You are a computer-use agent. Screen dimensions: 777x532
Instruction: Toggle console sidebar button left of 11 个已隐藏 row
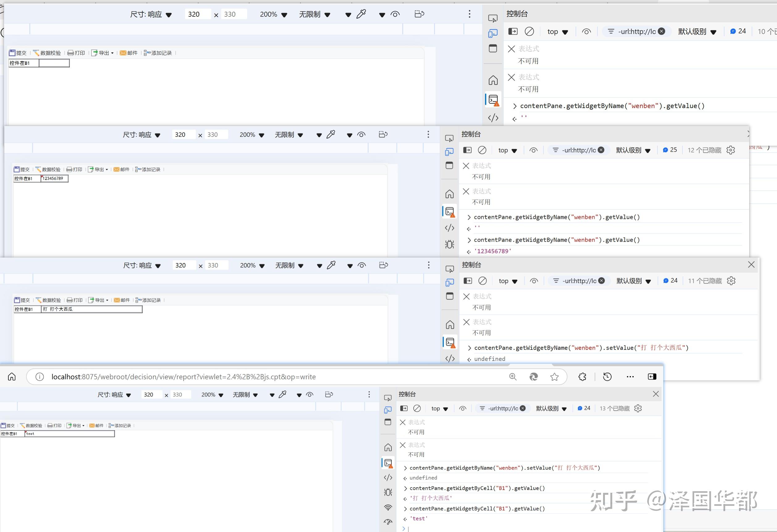[468, 281]
